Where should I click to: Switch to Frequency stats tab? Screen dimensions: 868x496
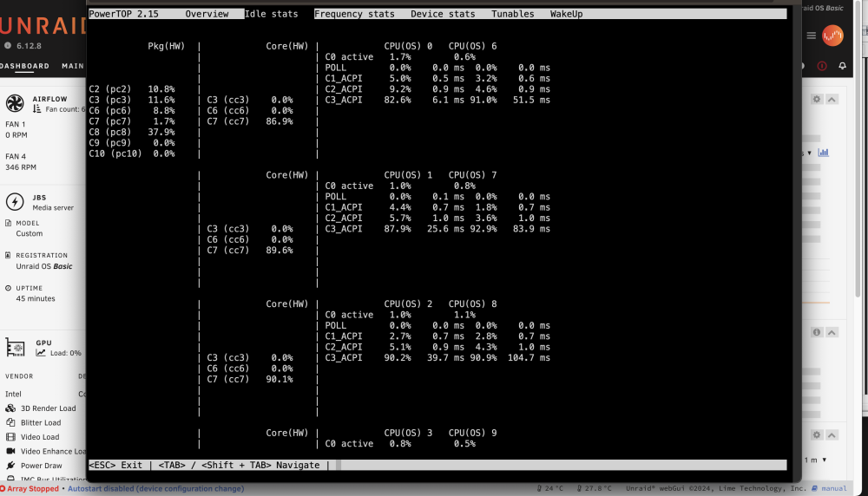pyautogui.click(x=354, y=14)
